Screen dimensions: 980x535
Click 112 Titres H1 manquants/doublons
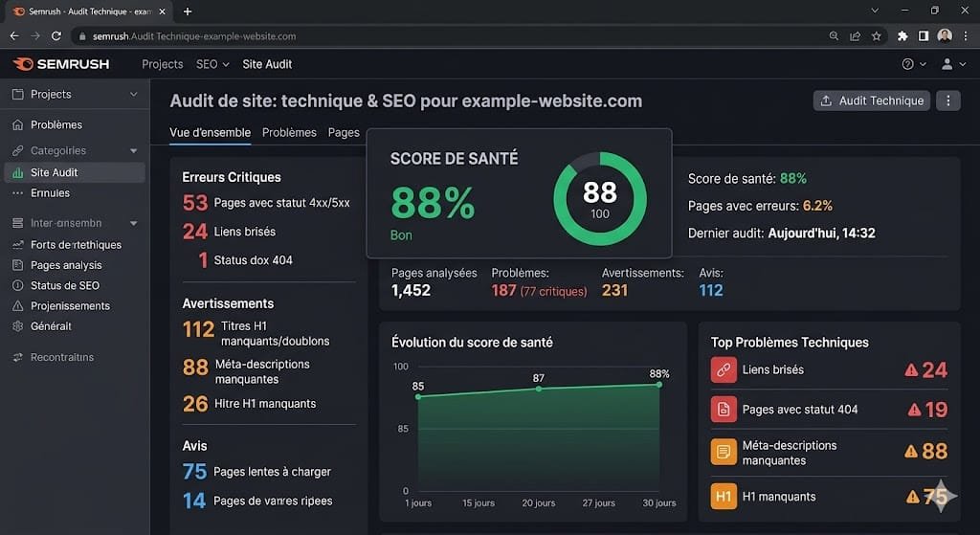(256, 333)
